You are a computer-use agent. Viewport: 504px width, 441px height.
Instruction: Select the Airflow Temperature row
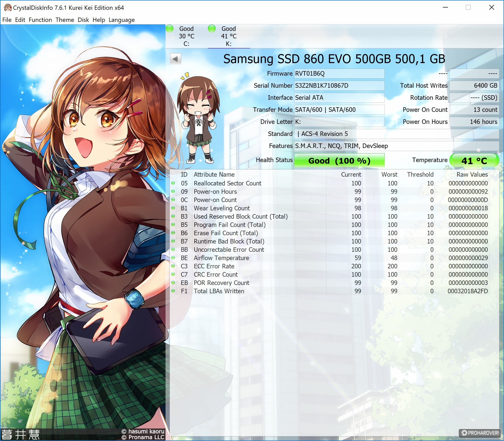coord(329,258)
